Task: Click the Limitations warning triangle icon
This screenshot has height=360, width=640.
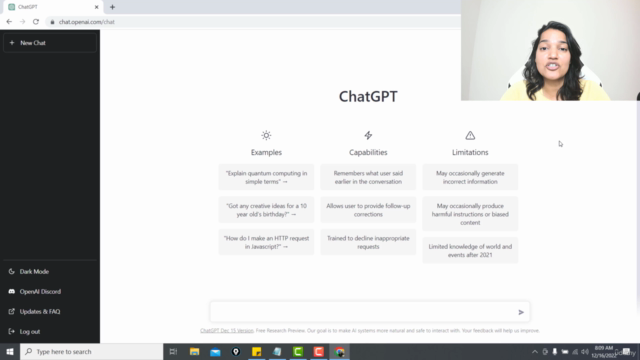Action: pos(470,136)
